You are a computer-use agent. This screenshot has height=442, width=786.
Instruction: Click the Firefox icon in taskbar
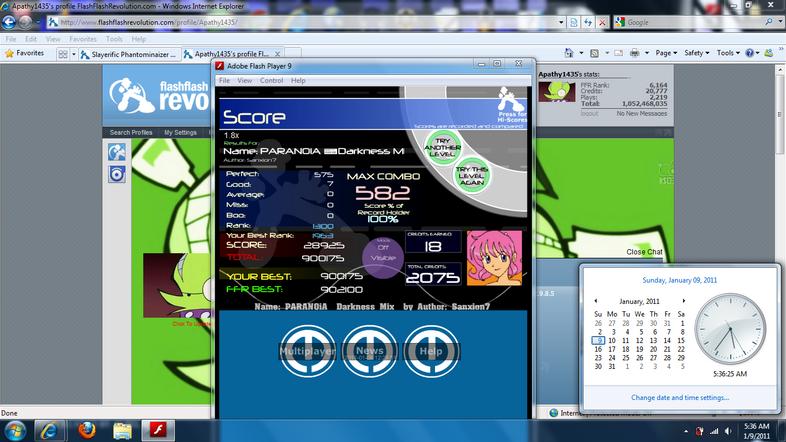(x=87, y=430)
